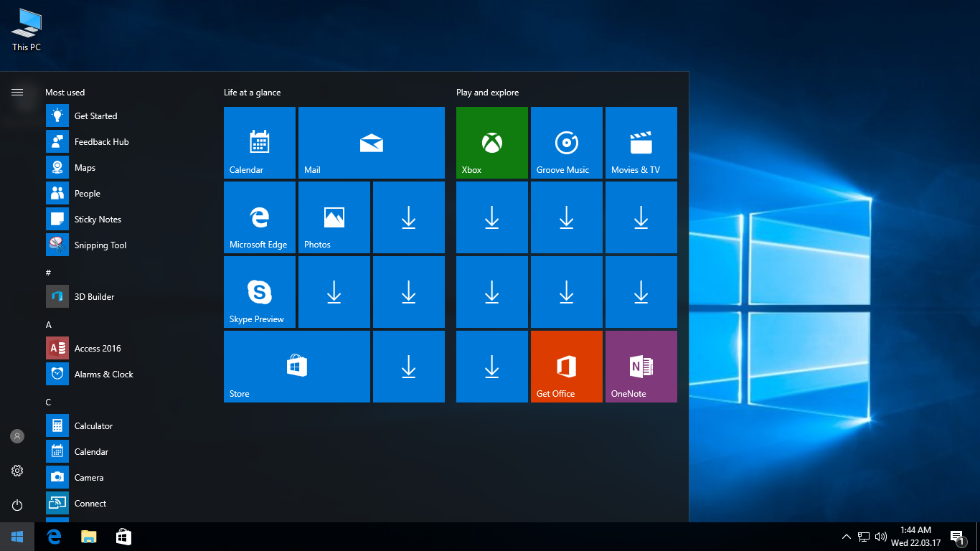Open the clock showing 1:44 AM
980x551 pixels.
pos(915,537)
